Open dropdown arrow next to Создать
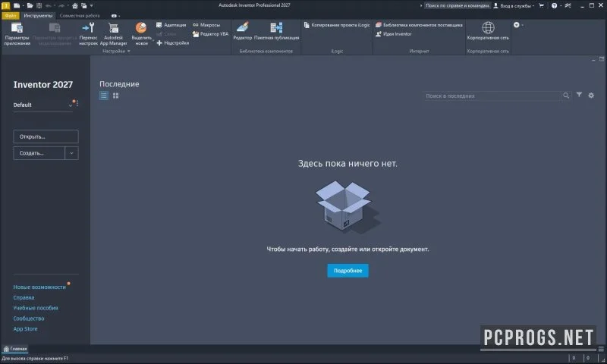Image resolution: width=607 pixels, height=364 pixels. coord(71,153)
